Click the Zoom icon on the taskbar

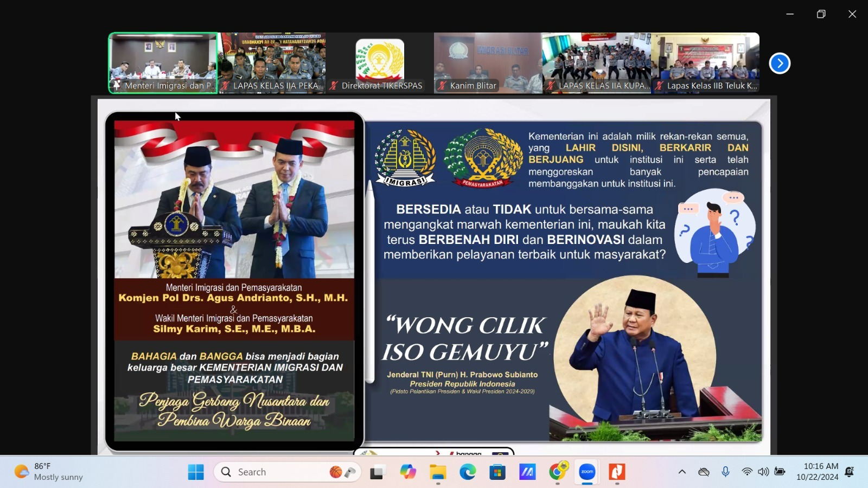(587, 472)
